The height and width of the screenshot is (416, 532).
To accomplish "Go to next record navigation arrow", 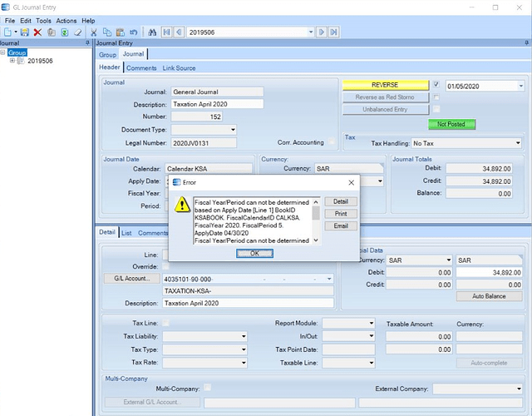I will [x=322, y=32].
